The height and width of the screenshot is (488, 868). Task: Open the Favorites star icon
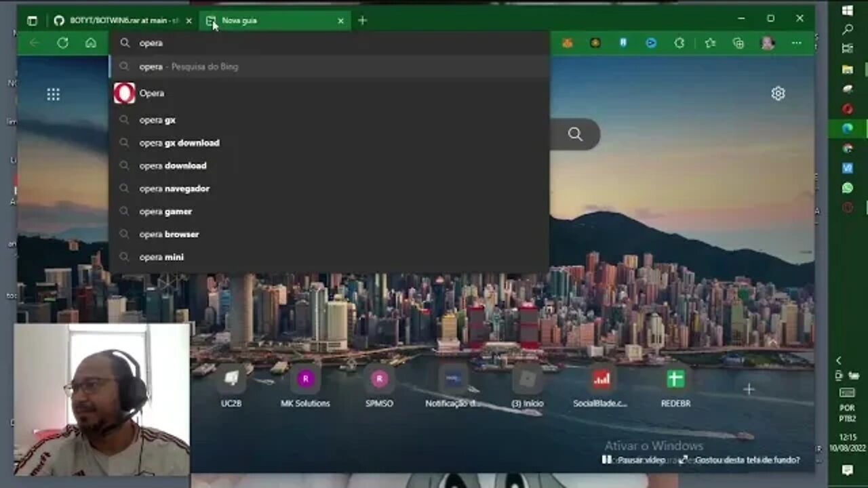710,43
